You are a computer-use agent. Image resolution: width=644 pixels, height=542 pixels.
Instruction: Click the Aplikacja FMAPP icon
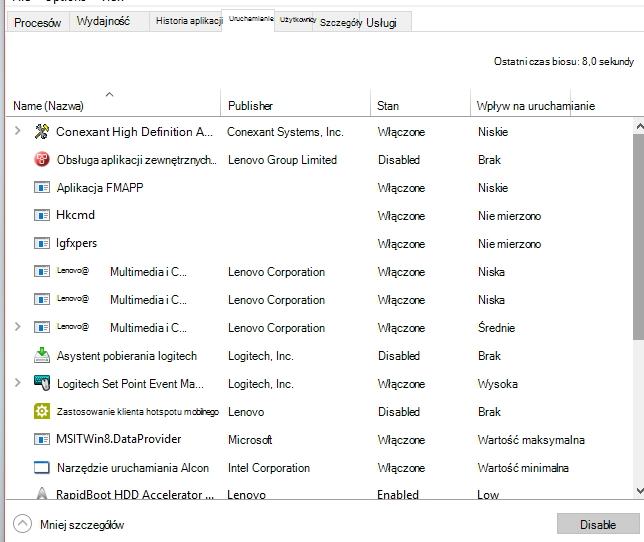[41, 188]
